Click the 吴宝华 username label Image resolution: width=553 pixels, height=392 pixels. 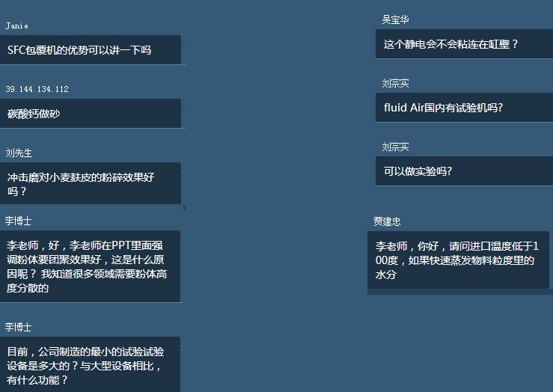click(x=395, y=19)
